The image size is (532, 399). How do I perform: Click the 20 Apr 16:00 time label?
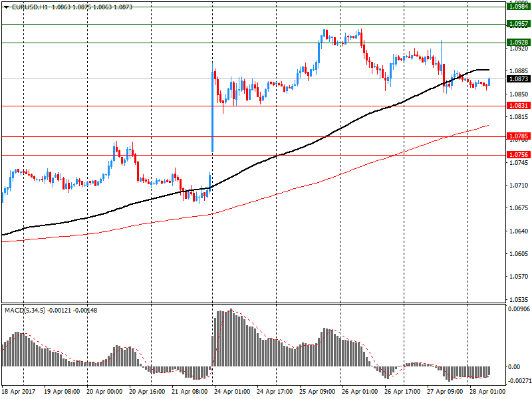(x=147, y=392)
